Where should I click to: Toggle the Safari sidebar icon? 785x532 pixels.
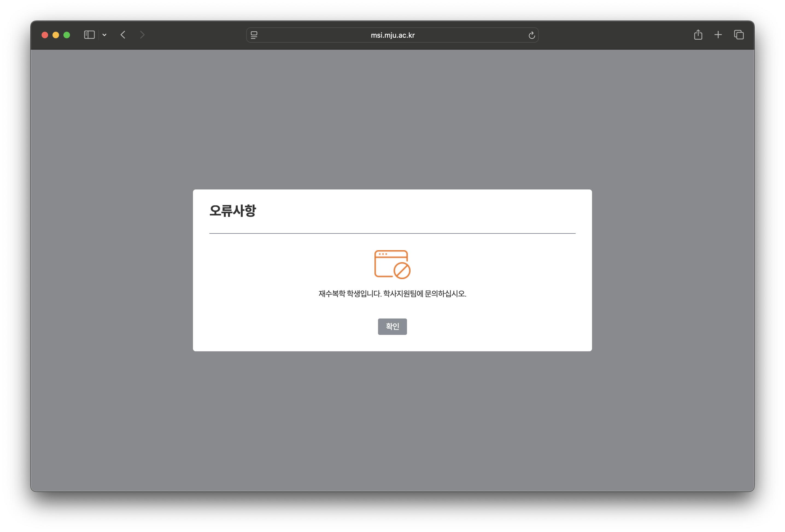(89, 35)
